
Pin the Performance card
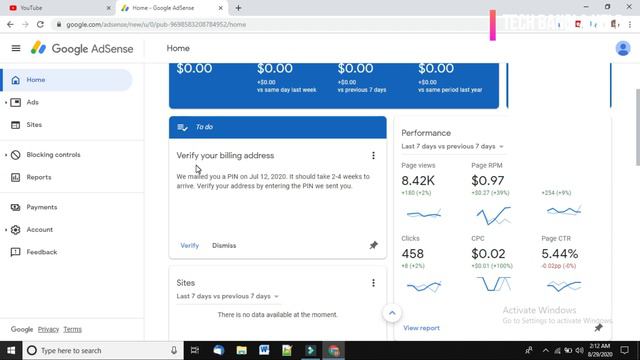coord(598,327)
